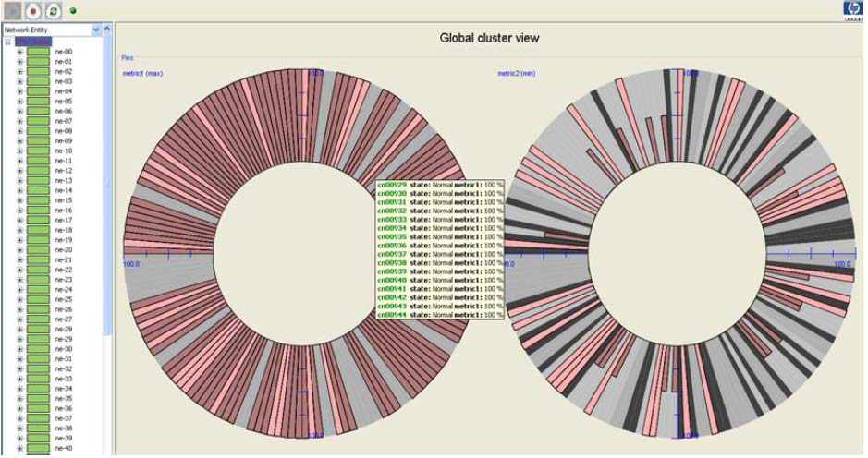Click the green status indicator dot
The width and height of the screenshot is (868, 458).
coord(73,11)
